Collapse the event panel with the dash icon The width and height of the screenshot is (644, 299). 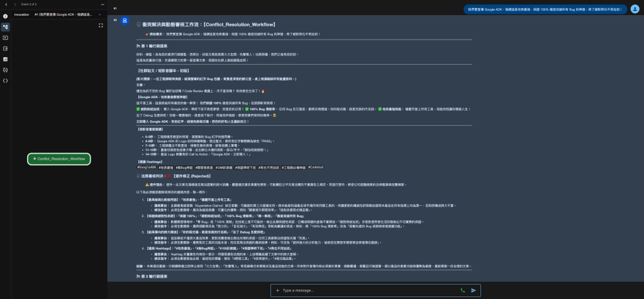tap(103, 4)
